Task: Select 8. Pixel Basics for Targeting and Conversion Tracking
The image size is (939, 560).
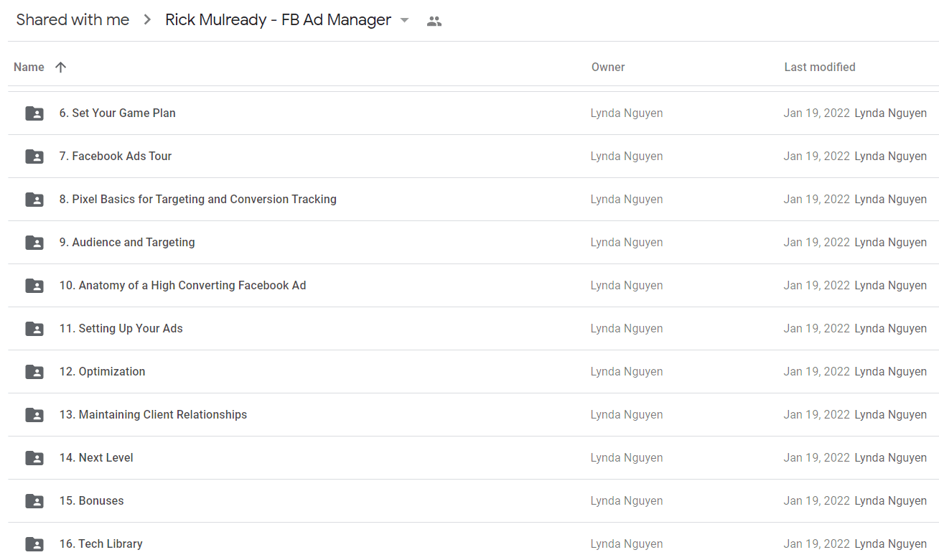Action: (x=197, y=199)
